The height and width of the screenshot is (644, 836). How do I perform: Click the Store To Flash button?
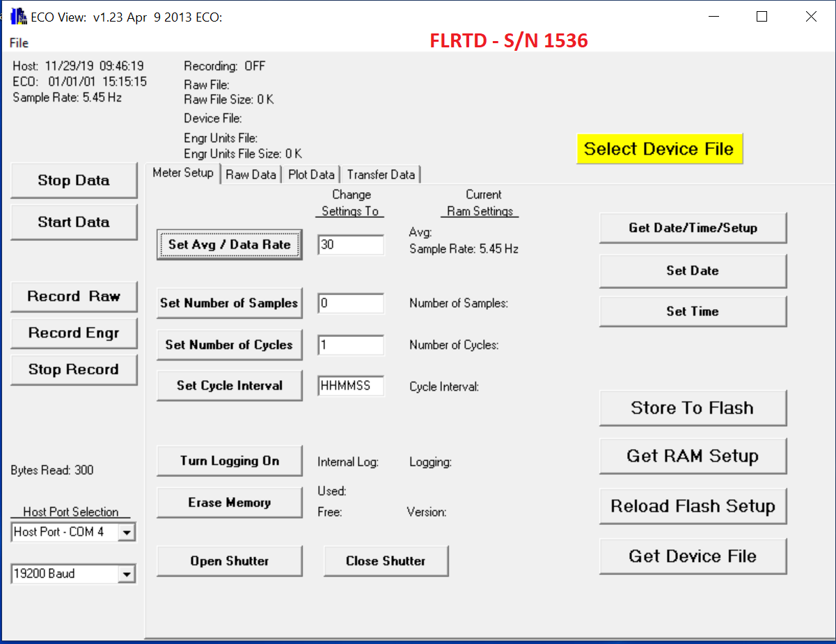(693, 408)
